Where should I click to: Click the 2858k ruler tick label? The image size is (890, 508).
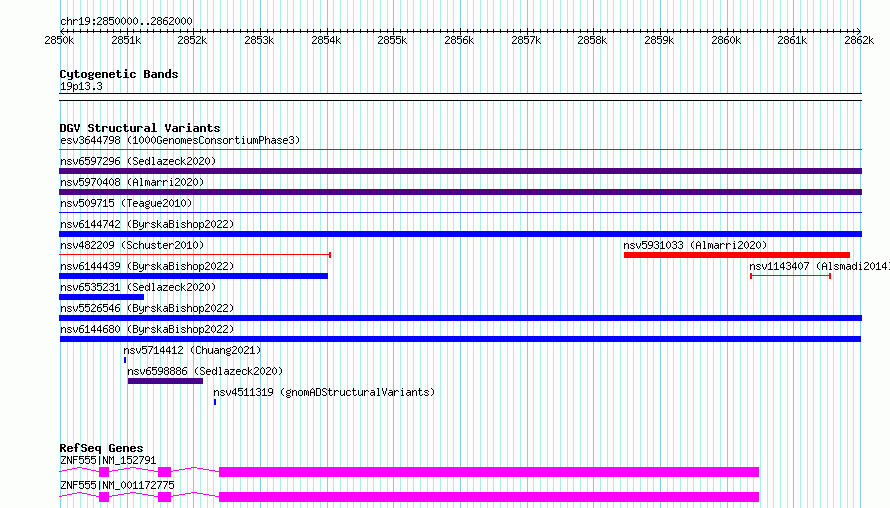coord(593,40)
